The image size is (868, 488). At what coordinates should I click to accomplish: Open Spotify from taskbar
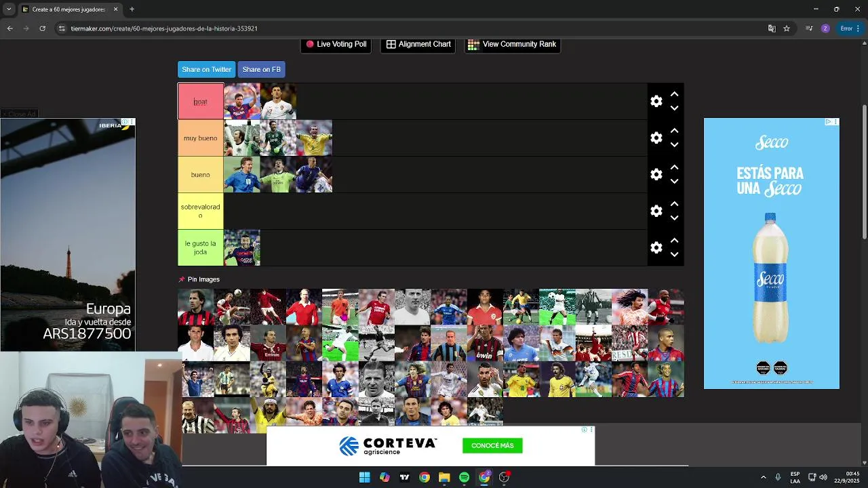pyautogui.click(x=464, y=477)
